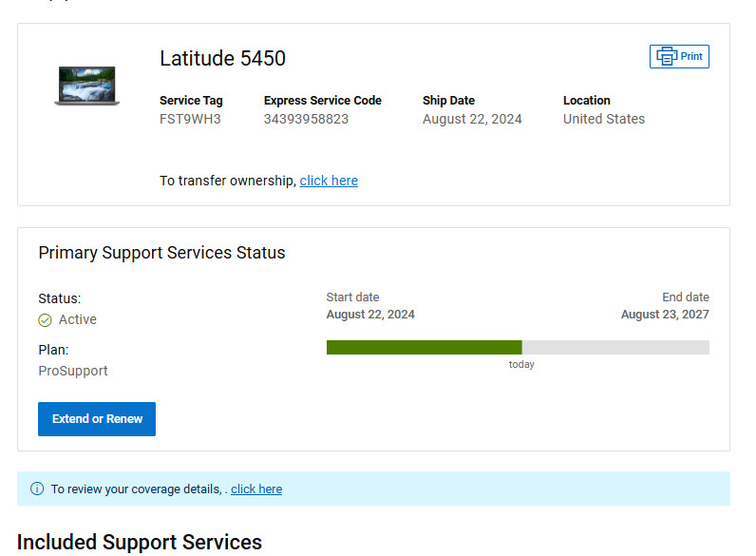
Task: Click the Print button
Action: click(679, 56)
